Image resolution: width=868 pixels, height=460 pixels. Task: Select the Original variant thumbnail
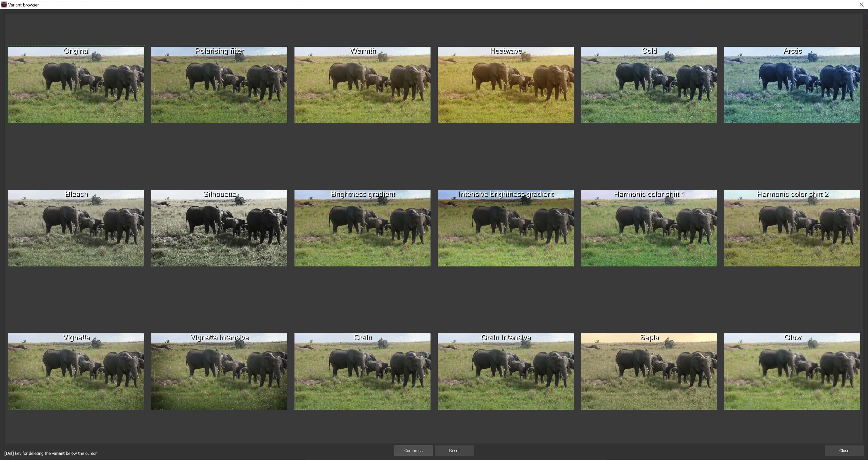click(76, 85)
